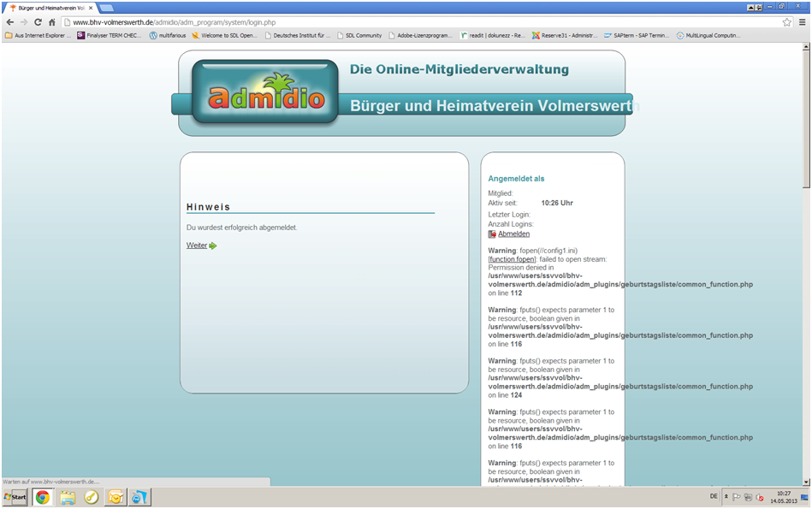Image resolution: width=812 pixels, height=509 pixels.
Task: Click the red logout icon next to Abmelden
Action: pos(492,234)
